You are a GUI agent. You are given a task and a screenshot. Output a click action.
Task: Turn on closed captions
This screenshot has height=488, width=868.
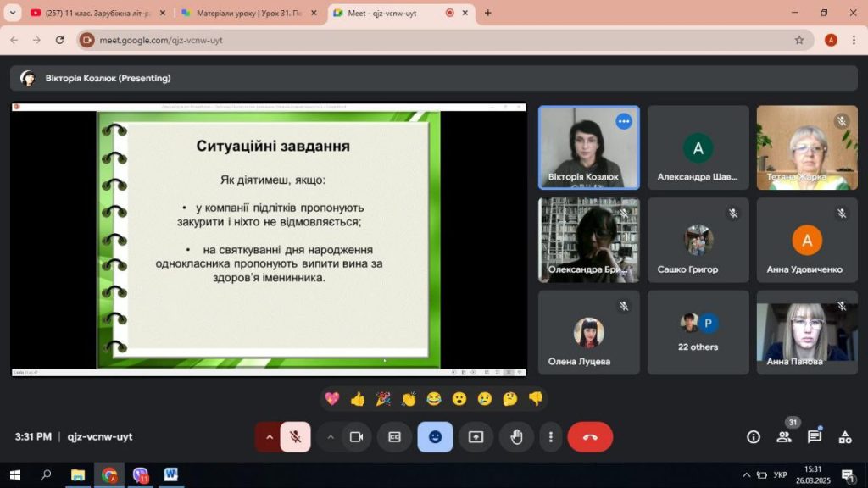[x=394, y=437]
